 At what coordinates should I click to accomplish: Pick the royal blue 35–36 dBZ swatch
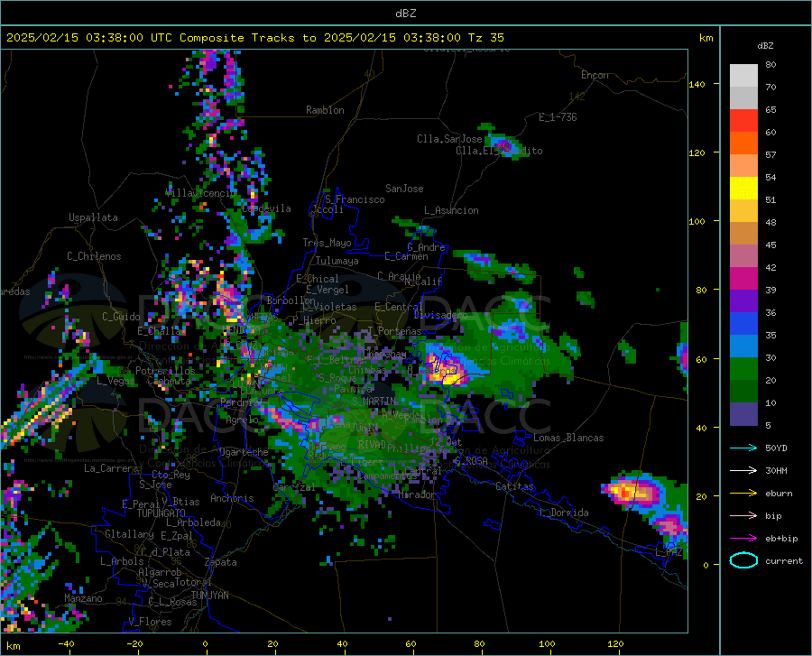[743, 324]
